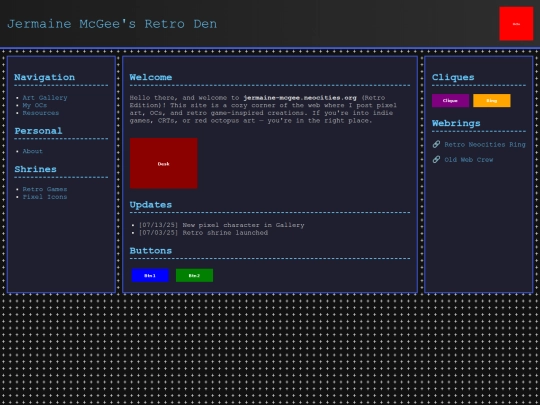
Task: Open Retro Neocities Ring webring link
Action: tap(485, 145)
